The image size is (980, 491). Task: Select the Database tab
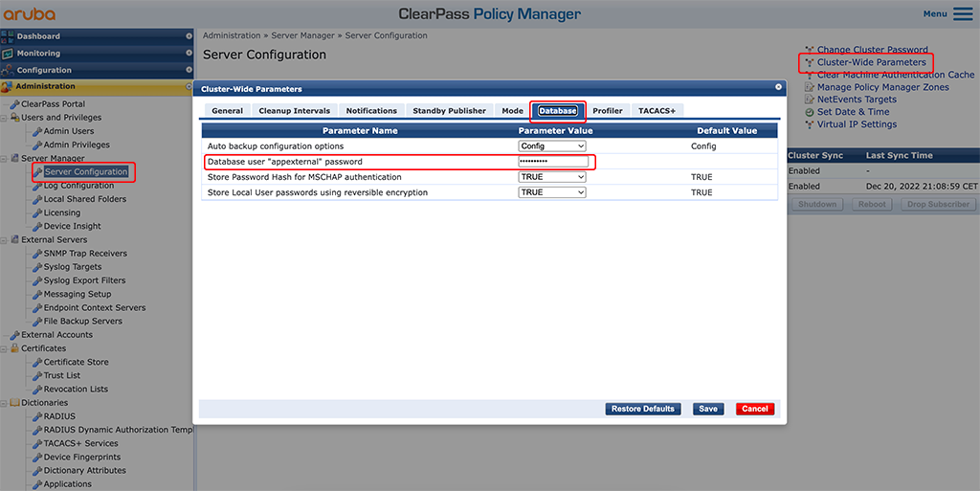558,111
